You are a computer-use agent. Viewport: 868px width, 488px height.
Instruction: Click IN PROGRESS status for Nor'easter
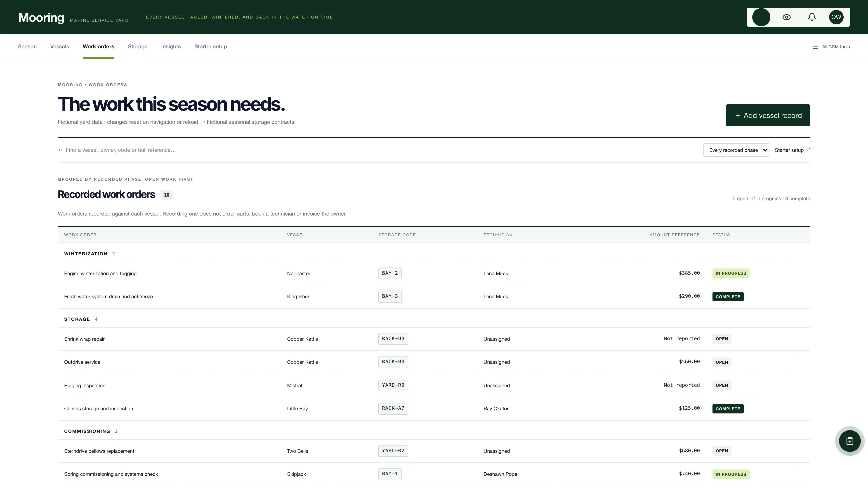click(x=731, y=273)
